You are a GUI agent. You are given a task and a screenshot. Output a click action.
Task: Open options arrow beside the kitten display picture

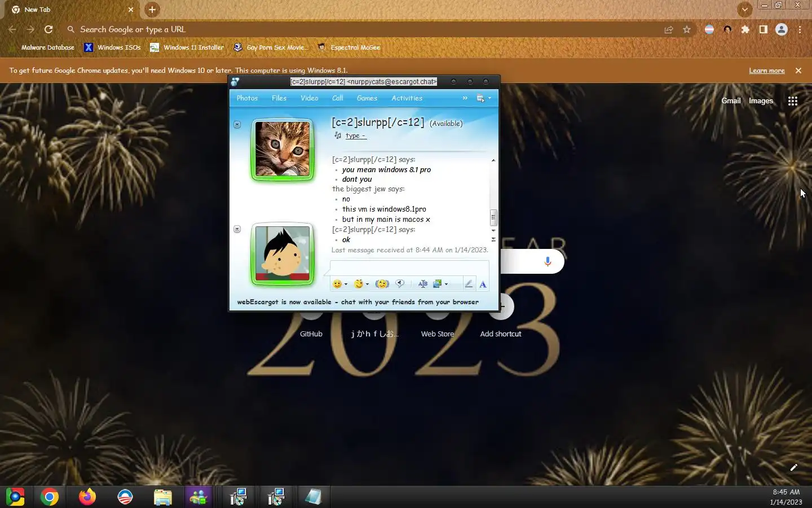pos(237,124)
